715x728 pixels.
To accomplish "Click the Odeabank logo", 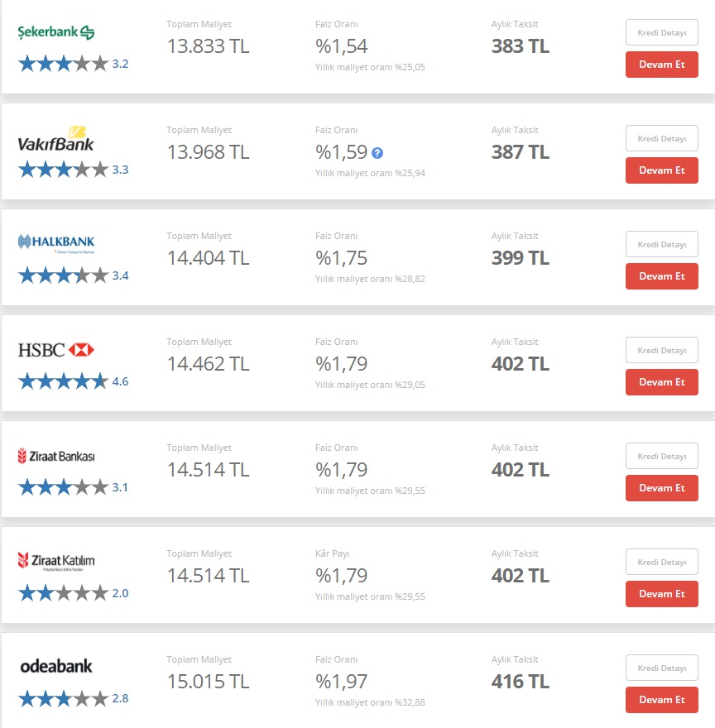I will pos(56,666).
